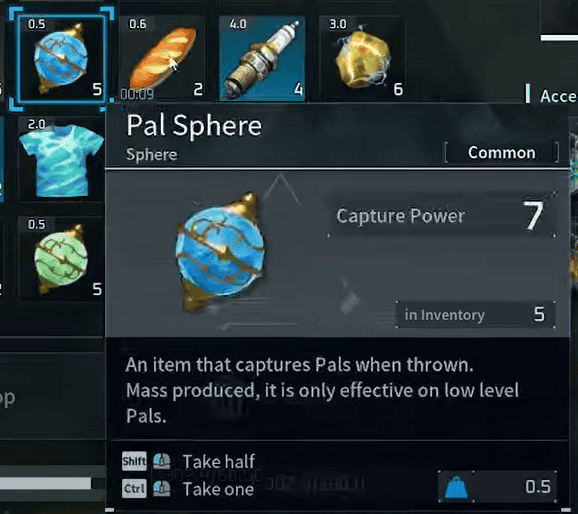The image size is (578, 514).
Task: Click the Pal Sphere title text
Action: pos(194,125)
